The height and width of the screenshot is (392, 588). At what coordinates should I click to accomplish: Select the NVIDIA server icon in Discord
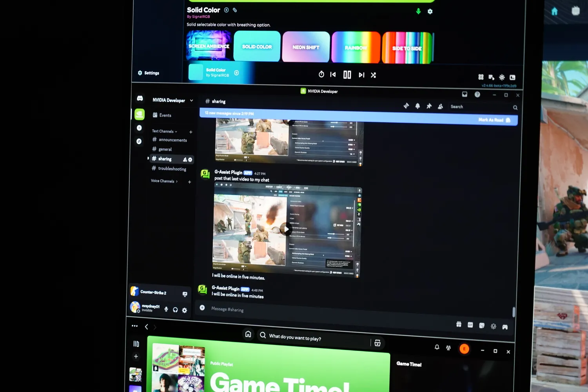tap(140, 114)
